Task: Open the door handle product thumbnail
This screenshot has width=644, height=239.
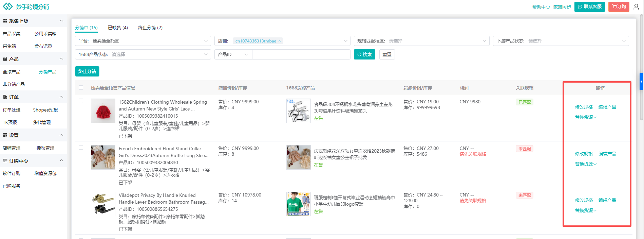Action: 103,204
